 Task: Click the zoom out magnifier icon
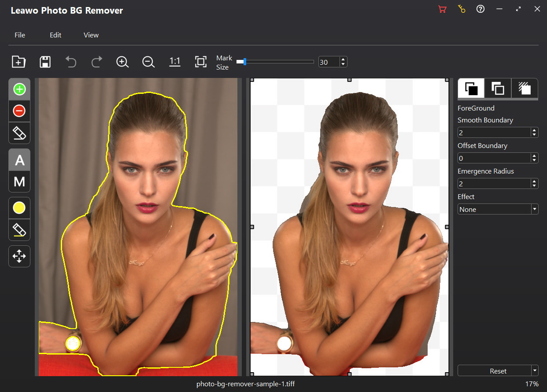click(148, 62)
